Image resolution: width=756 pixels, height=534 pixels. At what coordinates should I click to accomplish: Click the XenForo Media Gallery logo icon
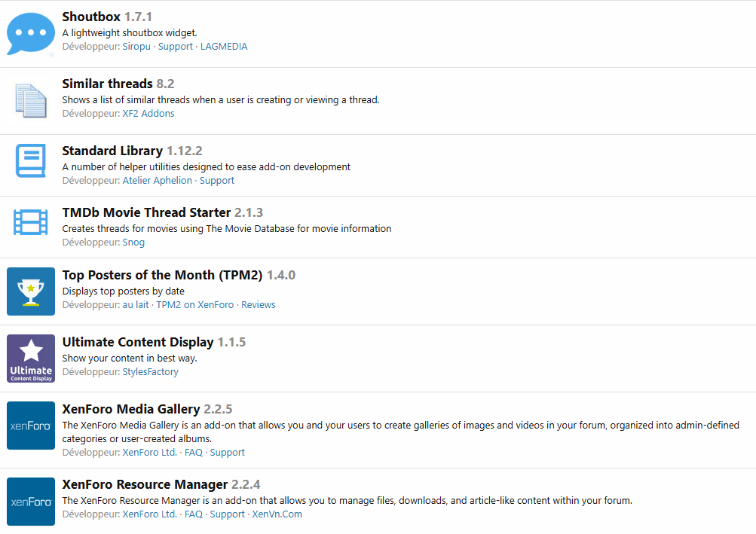31,426
